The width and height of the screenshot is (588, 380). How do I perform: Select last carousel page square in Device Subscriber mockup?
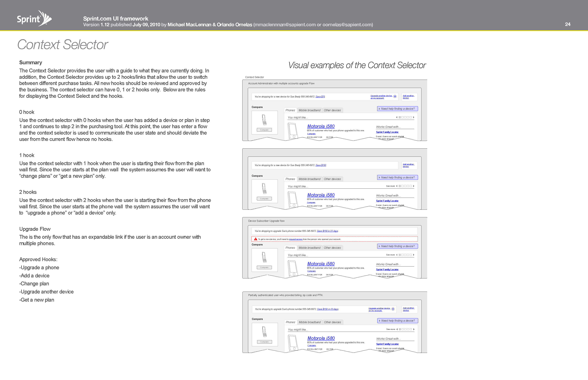click(x=411, y=255)
